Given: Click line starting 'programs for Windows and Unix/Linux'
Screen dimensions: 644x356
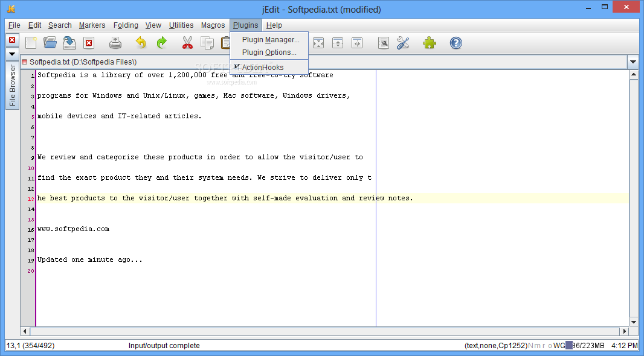Looking at the screenshot, I should pos(193,95).
